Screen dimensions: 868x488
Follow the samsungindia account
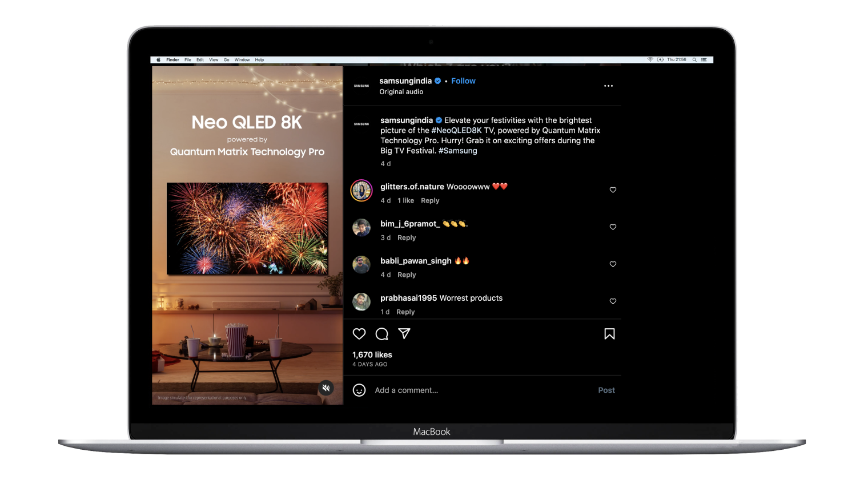(x=463, y=81)
